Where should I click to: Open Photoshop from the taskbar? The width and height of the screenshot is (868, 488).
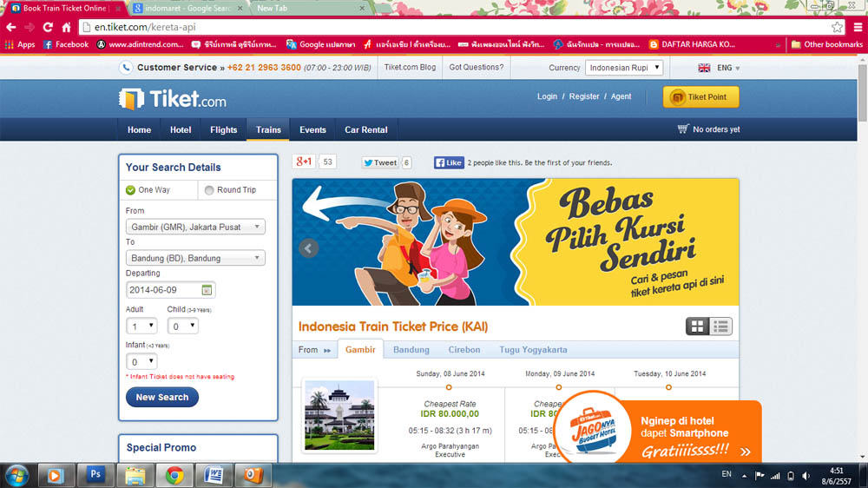pos(95,475)
